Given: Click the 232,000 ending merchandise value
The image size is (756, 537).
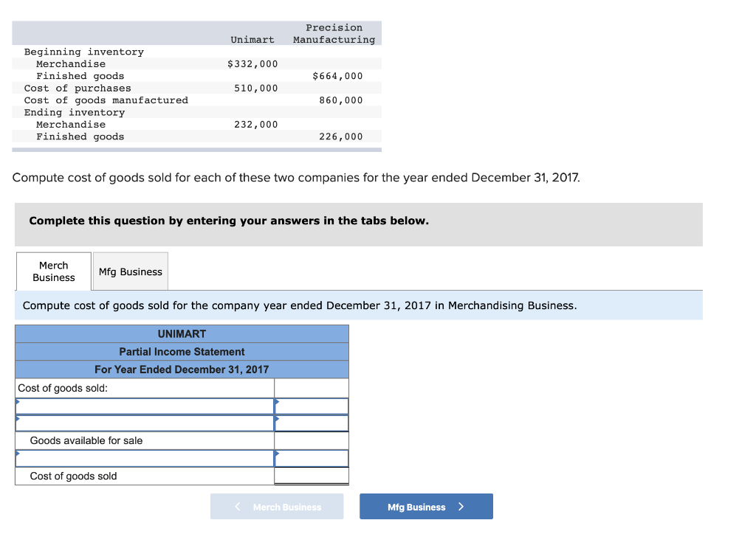Looking at the screenshot, I should [256, 124].
